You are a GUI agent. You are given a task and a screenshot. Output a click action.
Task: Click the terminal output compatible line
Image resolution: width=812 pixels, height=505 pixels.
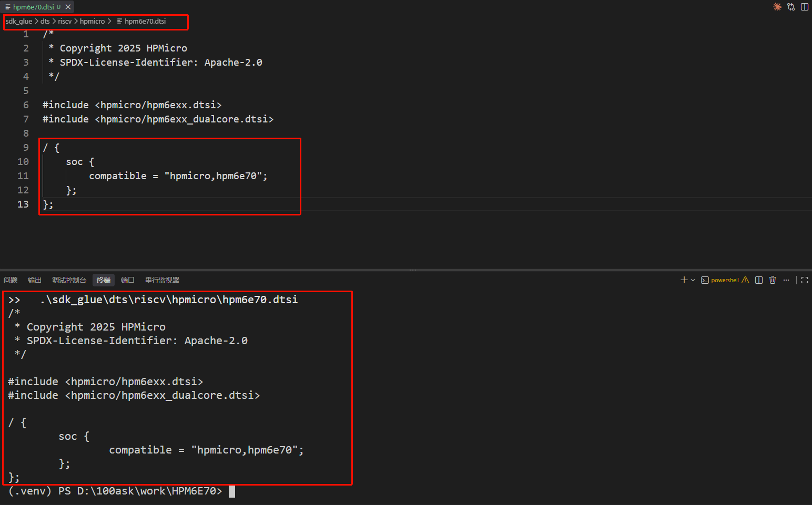click(x=206, y=450)
